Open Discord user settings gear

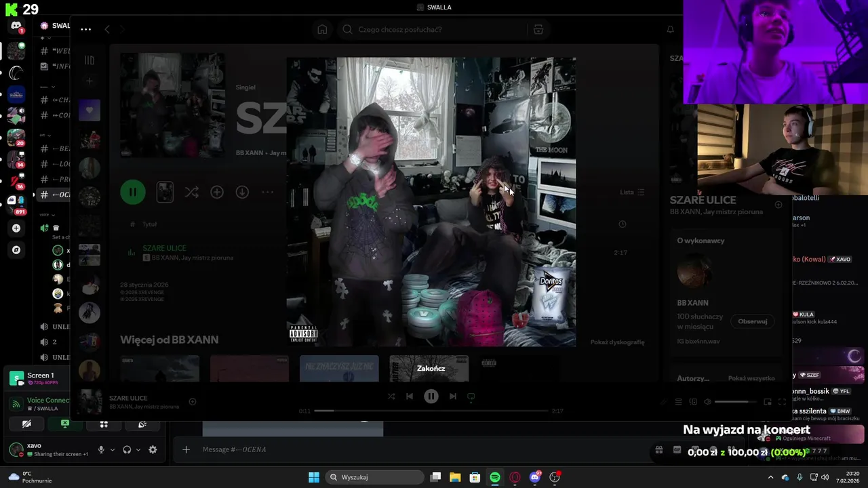click(153, 449)
